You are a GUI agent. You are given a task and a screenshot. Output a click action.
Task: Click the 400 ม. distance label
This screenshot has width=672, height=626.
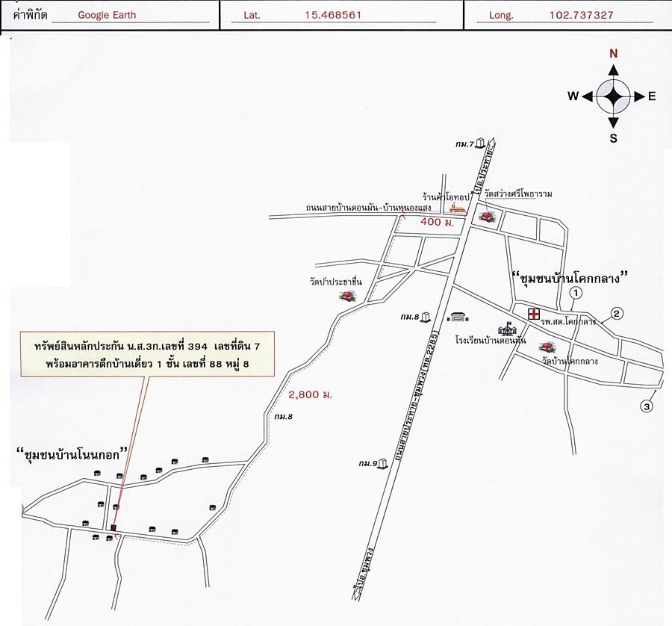435,223
